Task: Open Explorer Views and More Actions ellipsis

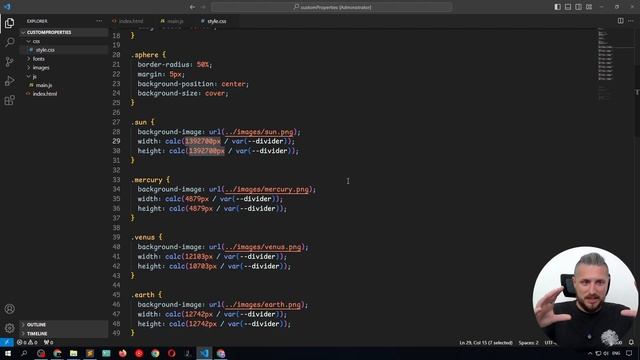Action: (x=99, y=21)
